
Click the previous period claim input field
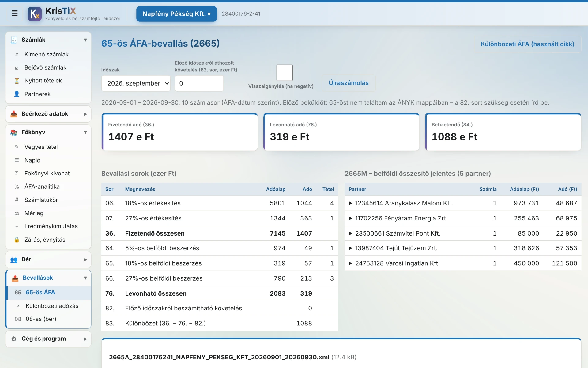199,83
